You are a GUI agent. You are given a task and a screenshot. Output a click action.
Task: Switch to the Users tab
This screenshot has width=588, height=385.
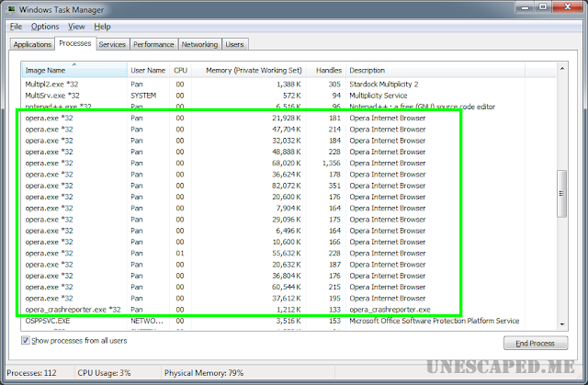[235, 44]
